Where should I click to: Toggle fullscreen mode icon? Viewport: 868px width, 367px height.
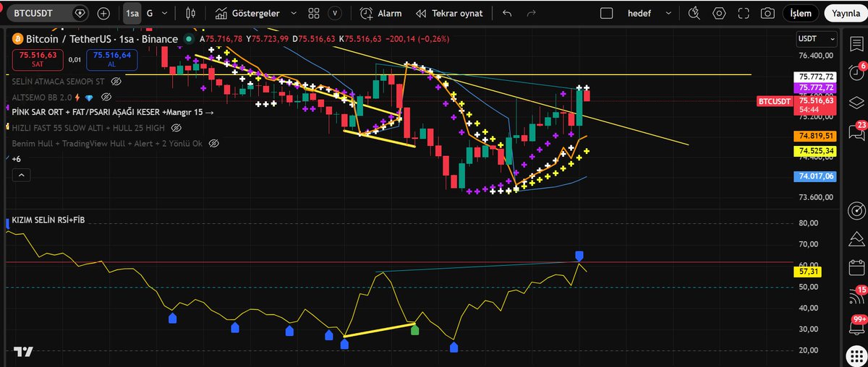(744, 13)
